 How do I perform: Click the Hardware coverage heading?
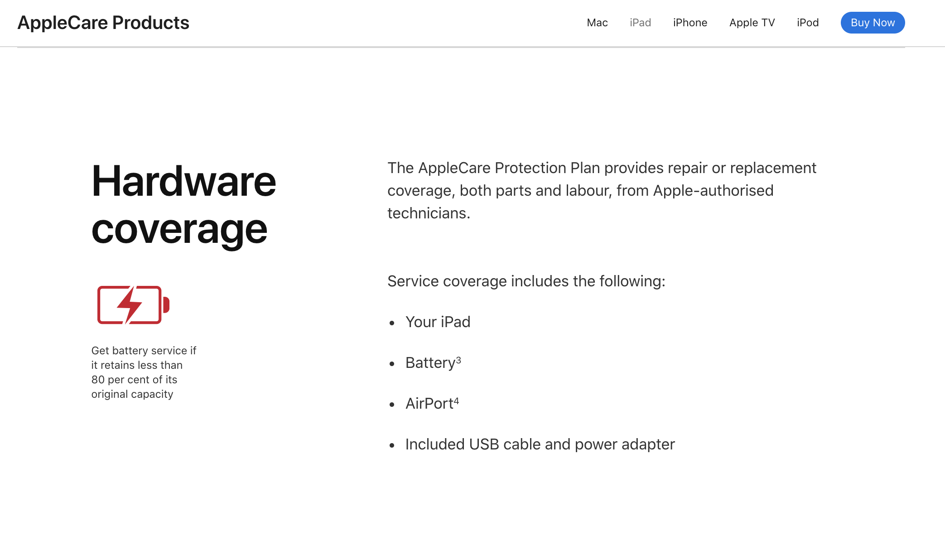pyautogui.click(x=181, y=204)
